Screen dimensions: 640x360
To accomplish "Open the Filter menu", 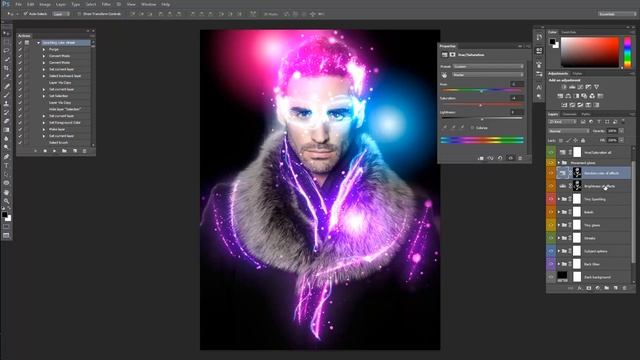I will pyautogui.click(x=106, y=4).
